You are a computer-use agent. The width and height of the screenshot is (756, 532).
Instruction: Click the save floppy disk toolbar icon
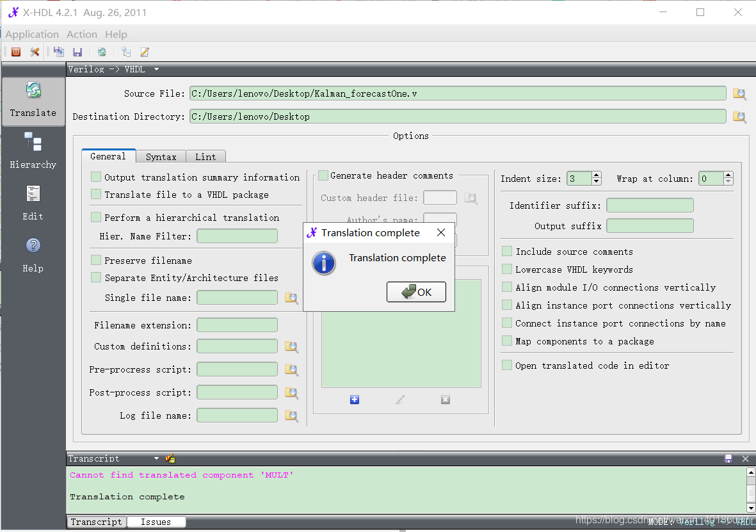77,52
